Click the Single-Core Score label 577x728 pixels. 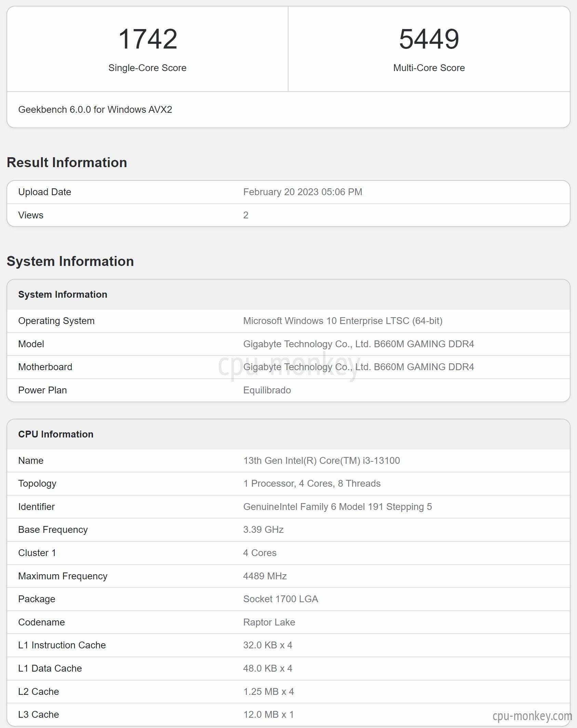[x=147, y=68]
